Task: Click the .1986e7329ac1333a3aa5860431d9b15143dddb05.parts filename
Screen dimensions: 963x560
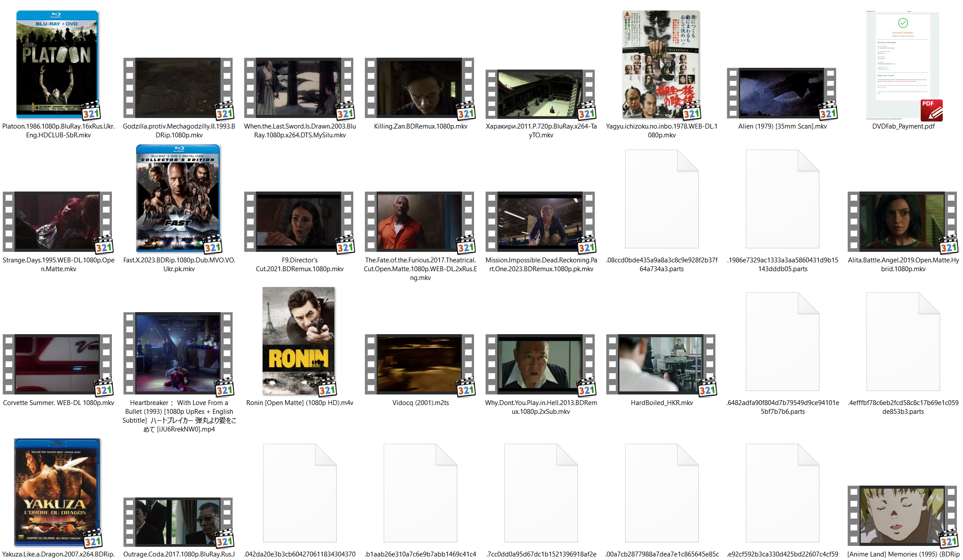Action: tap(783, 265)
